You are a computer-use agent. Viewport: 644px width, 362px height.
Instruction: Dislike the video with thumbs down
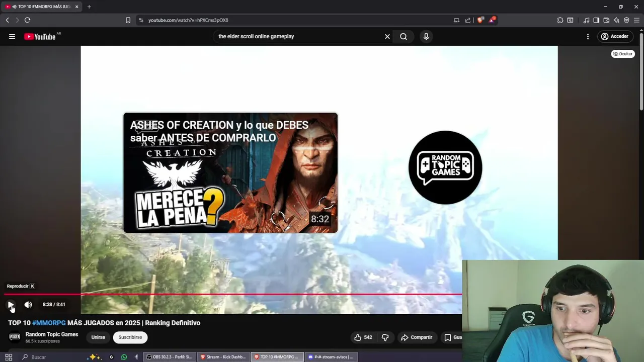coord(385,337)
